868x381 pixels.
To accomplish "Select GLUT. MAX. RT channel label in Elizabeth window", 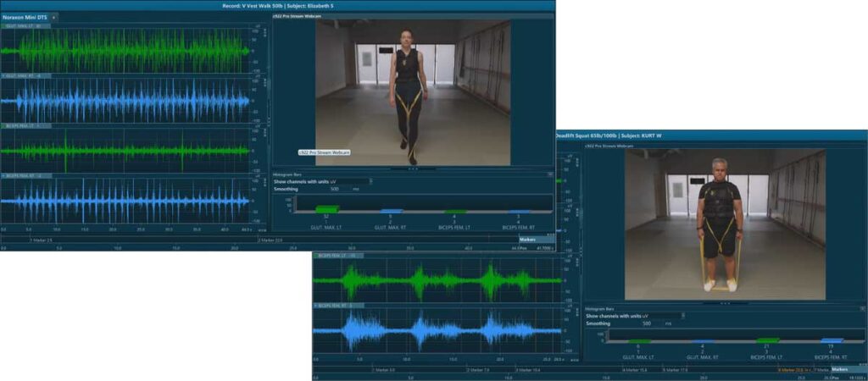I will [25, 75].
